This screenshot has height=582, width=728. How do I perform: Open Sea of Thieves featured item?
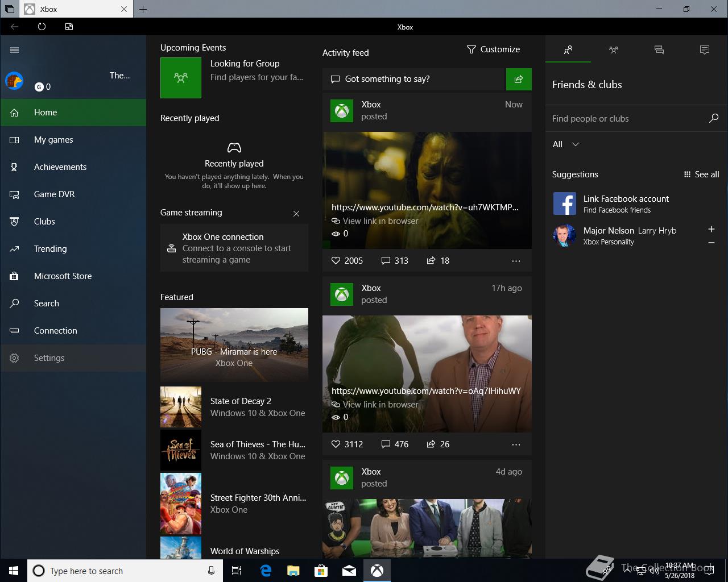[x=234, y=450]
